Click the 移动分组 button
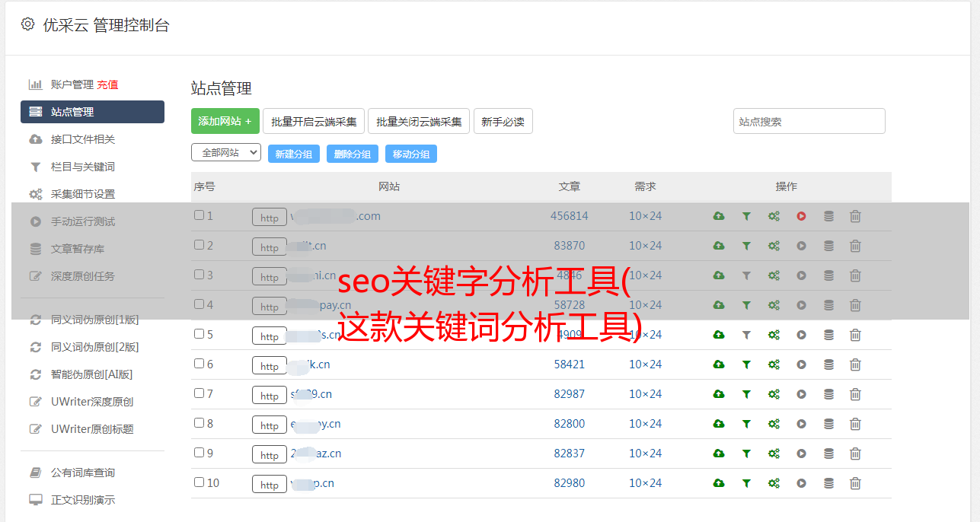 coord(411,154)
